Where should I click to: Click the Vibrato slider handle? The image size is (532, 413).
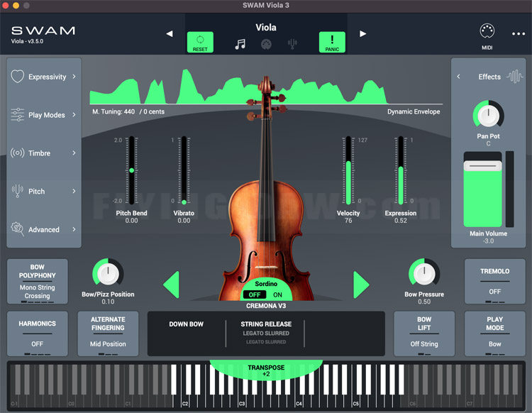click(x=184, y=202)
